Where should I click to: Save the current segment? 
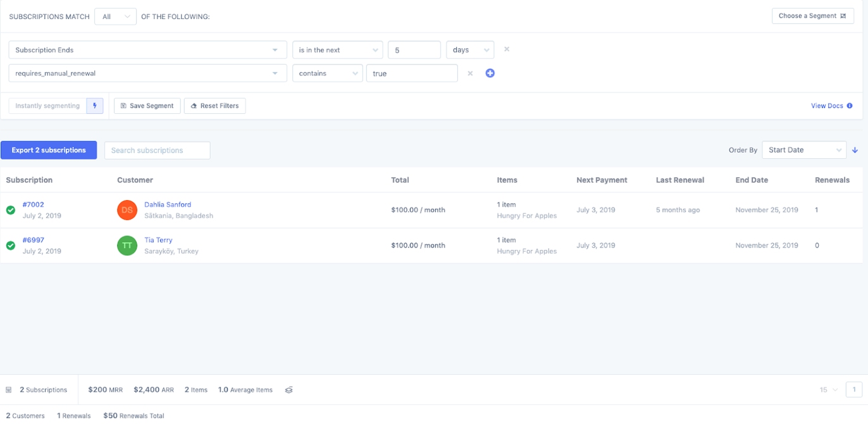coord(147,106)
